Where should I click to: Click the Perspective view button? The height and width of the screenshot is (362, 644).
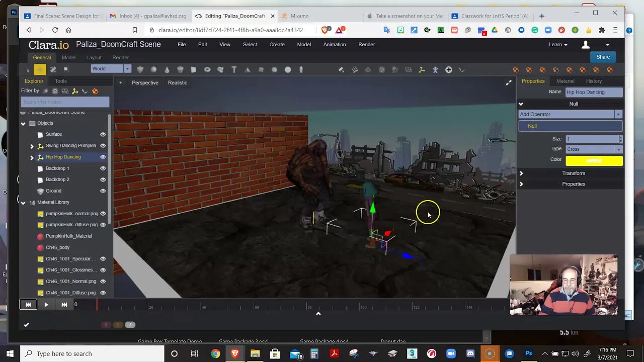[x=145, y=82]
